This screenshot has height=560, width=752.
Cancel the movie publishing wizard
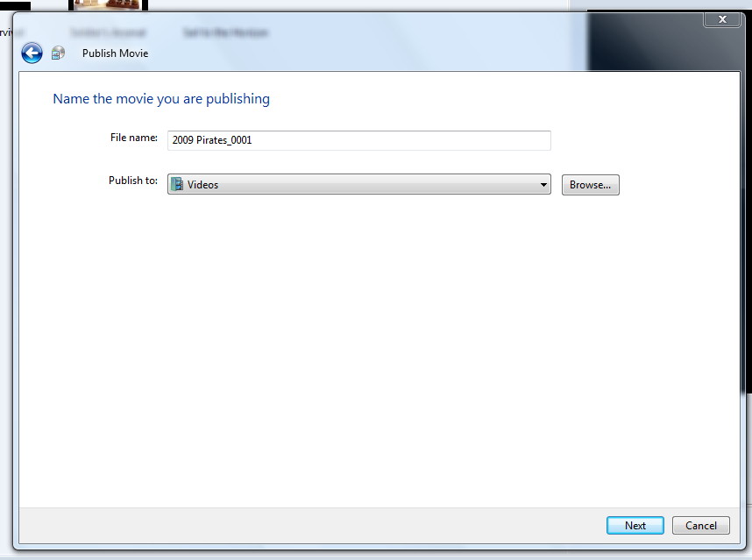point(700,525)
